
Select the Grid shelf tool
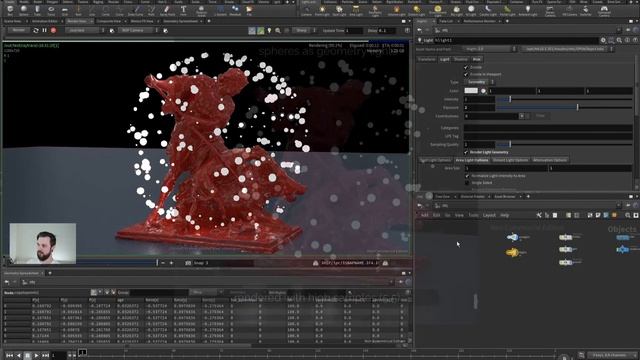[x=65, y=10]
